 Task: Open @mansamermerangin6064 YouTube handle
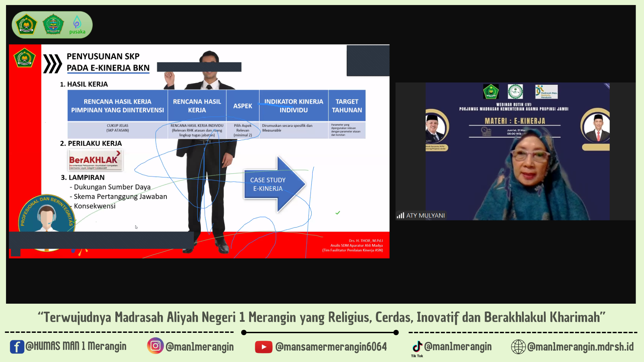[331, 347]
